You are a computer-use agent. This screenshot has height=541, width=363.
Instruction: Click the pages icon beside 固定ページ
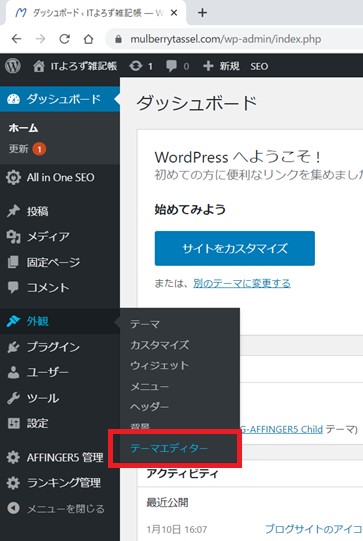pyautogui.click(x=13, y=262)
